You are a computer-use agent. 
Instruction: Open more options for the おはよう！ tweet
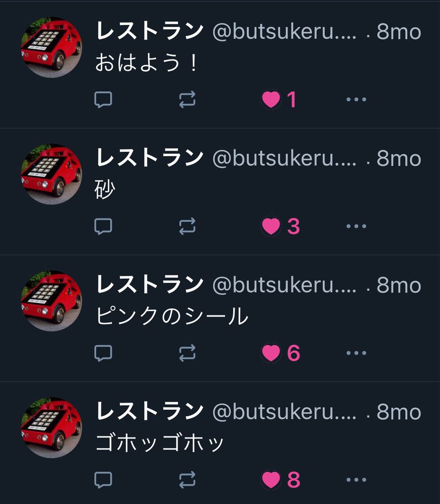coord(356,99)
